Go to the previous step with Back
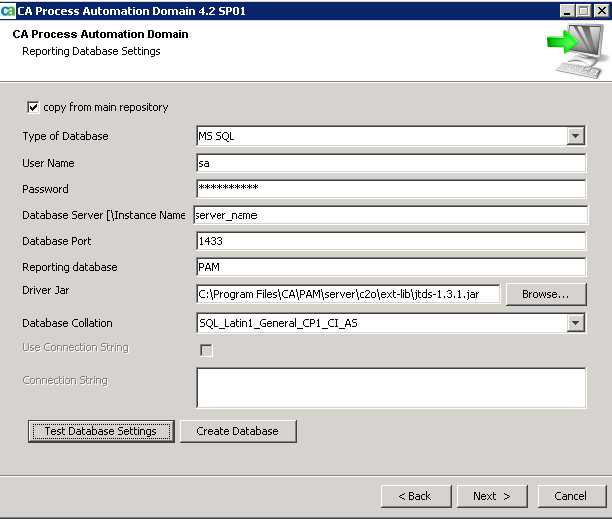Image resolution: width=612 pixels, height=519 pixels. click(415, 496)
